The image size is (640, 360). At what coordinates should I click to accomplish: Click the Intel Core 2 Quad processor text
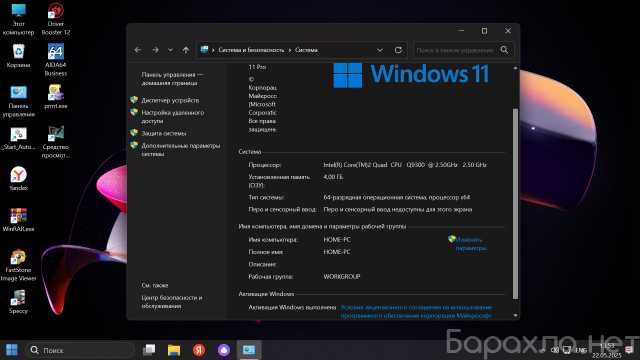click(405, 165)
